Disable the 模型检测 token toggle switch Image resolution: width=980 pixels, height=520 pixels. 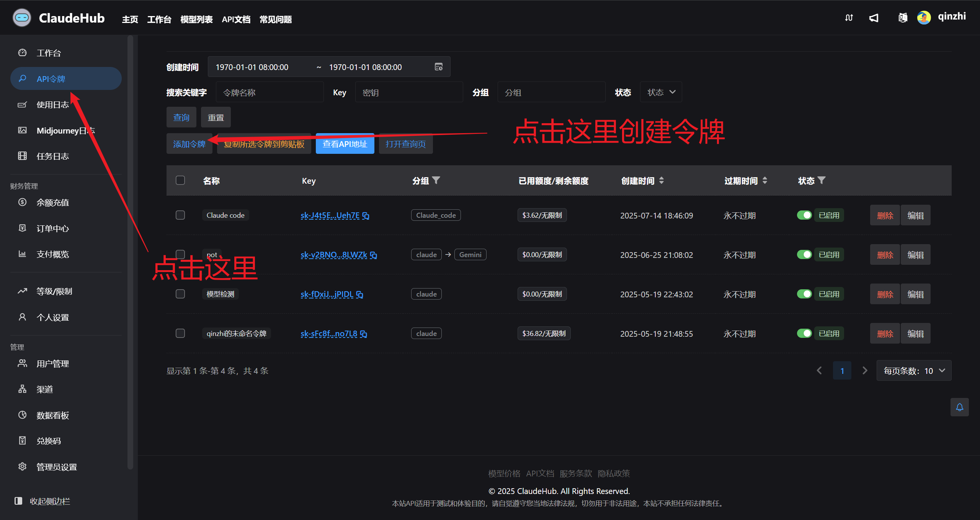click(x=804, y=294)
